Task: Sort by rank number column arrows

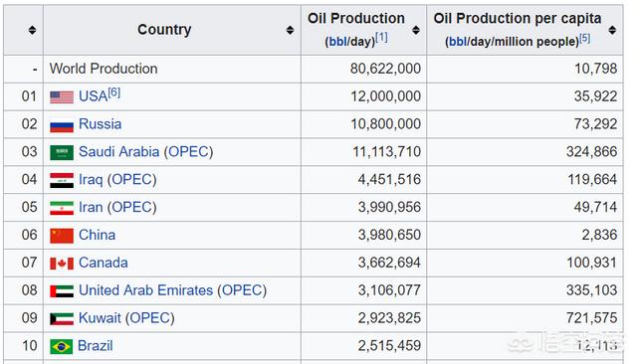Action: tap(32, 30)
